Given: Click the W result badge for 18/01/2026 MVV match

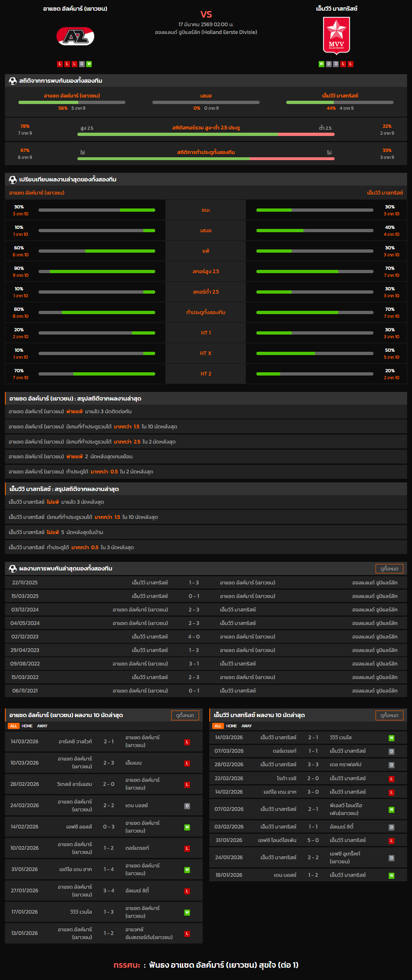Looking at the screenshot, I should click(x=392, y=875).
